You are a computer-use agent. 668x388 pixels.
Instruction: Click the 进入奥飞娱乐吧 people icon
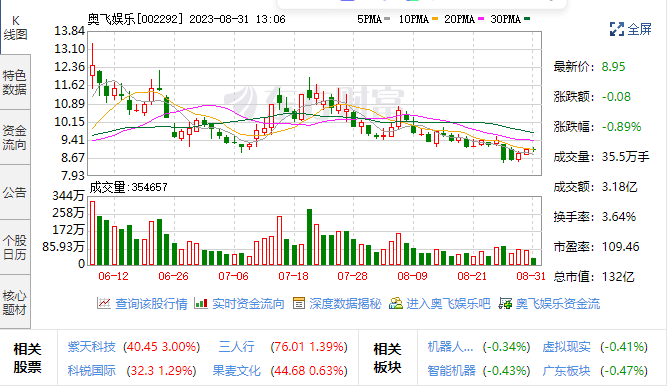[396, 303]
